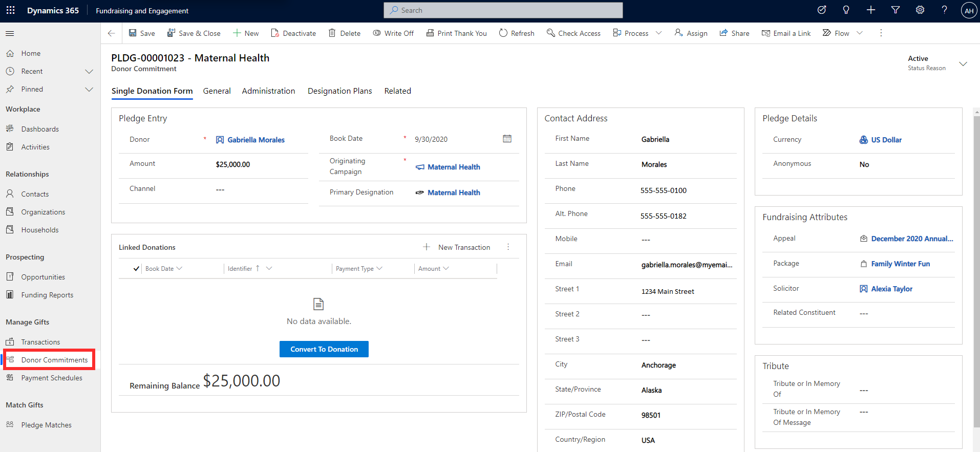Screen dimensions: 980x452
Task: Open the Amount column dropdown
Action: pyautogui.click(x=446, y=269)
